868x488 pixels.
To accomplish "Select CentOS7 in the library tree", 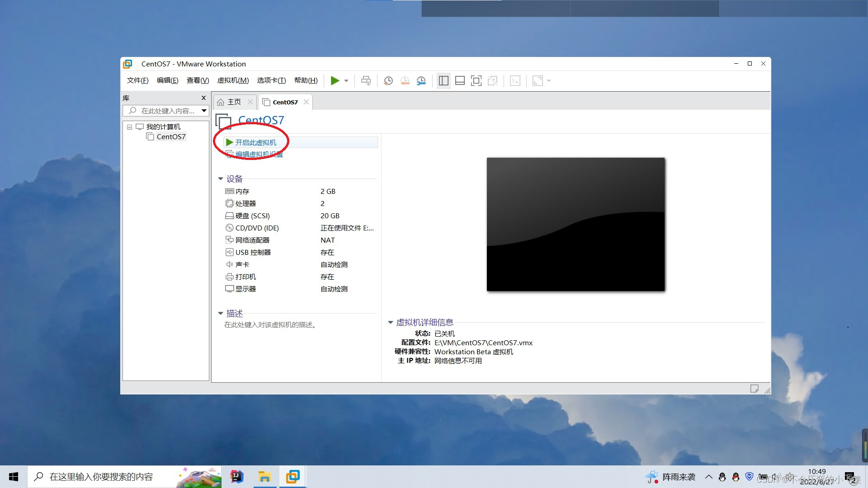I will click(170, 137).
